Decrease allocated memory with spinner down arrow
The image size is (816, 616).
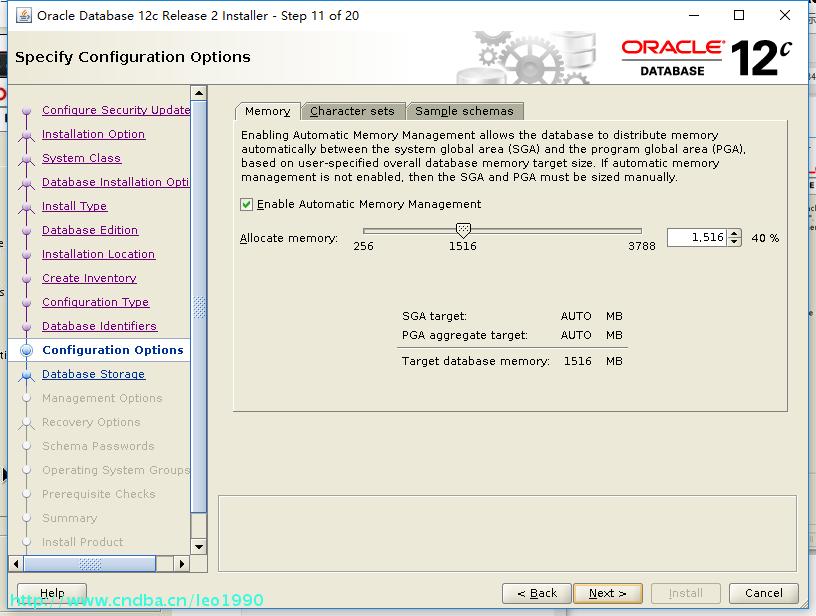[734, 241]
